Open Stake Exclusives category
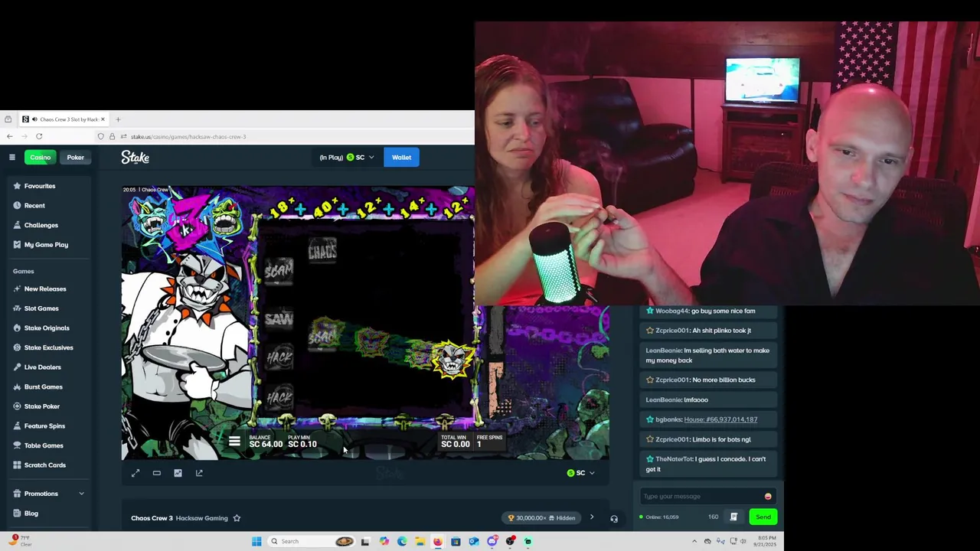Viewport: 980px width, 551px height. pos(48,347)
